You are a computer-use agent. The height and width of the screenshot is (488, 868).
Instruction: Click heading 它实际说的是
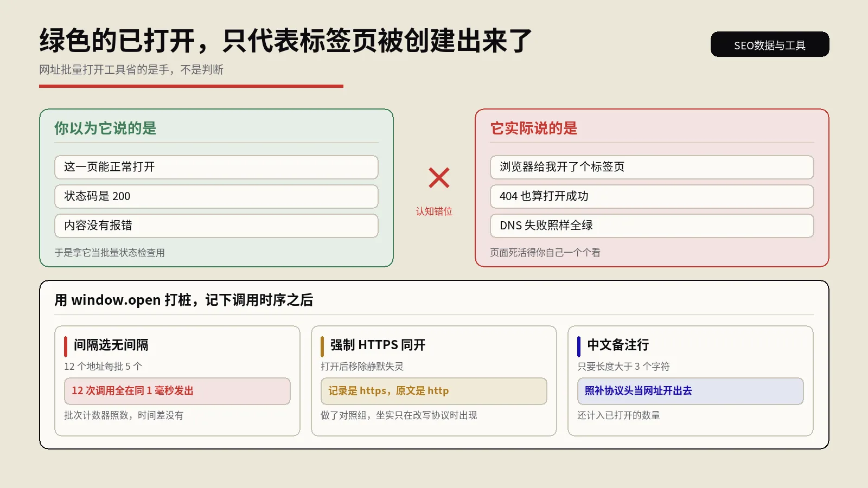click(x=534, y=129)
